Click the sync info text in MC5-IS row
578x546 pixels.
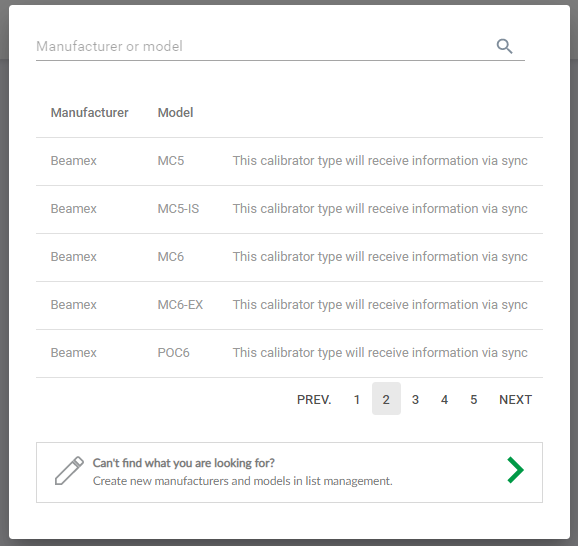pyautogui.click(x=380, y=209)
